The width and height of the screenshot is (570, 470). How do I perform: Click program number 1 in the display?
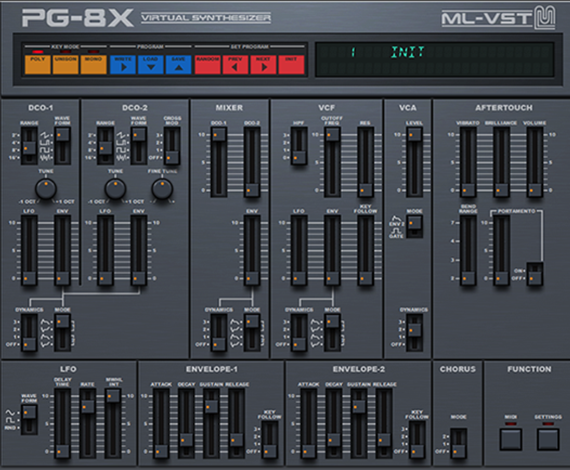click(x=353, y=52)
